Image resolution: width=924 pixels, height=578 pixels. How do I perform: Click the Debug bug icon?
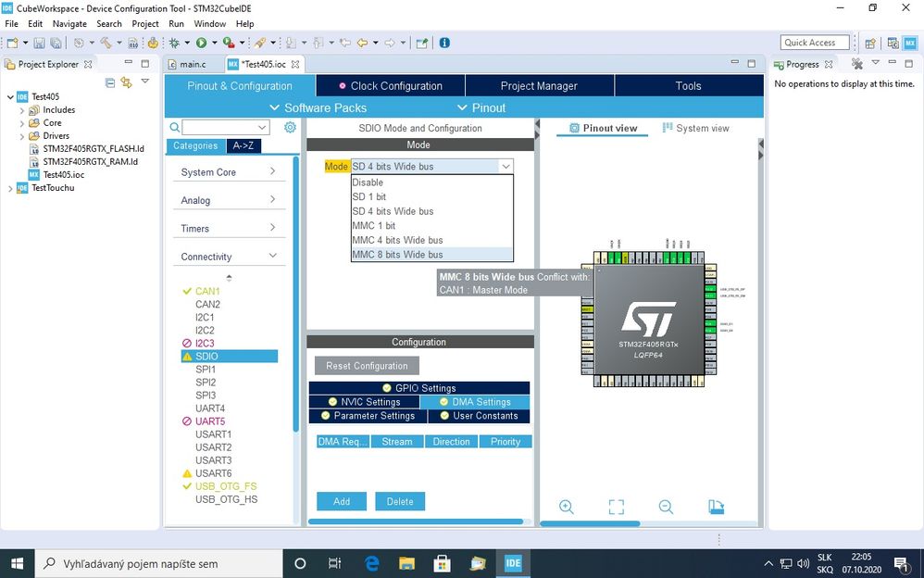click(x=174, y=43)
